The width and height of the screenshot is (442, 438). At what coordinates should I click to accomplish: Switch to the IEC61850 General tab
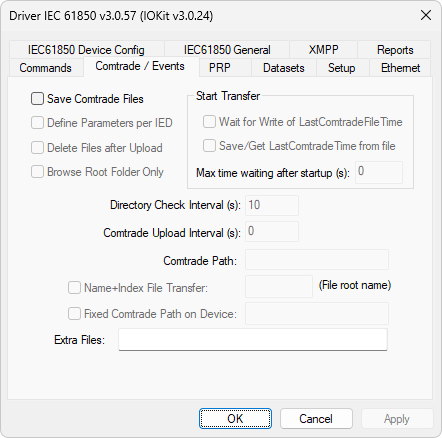click(227, 50)
